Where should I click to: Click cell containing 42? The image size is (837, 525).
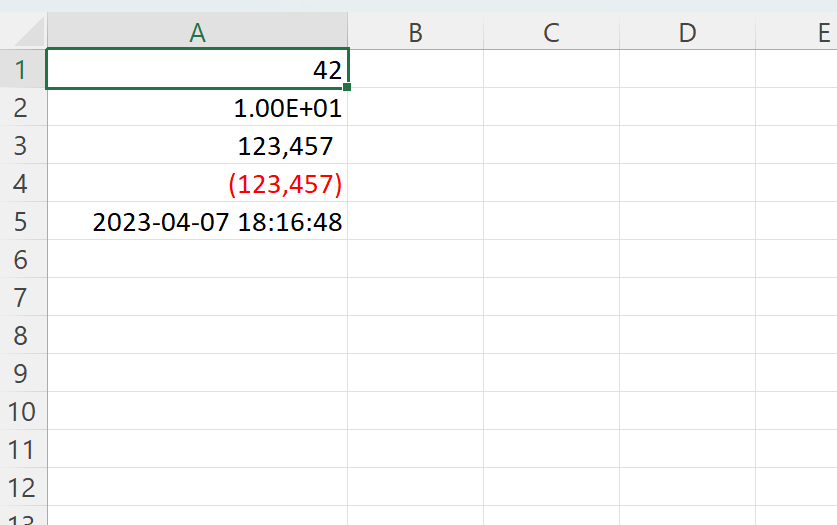tap(197, 70)
